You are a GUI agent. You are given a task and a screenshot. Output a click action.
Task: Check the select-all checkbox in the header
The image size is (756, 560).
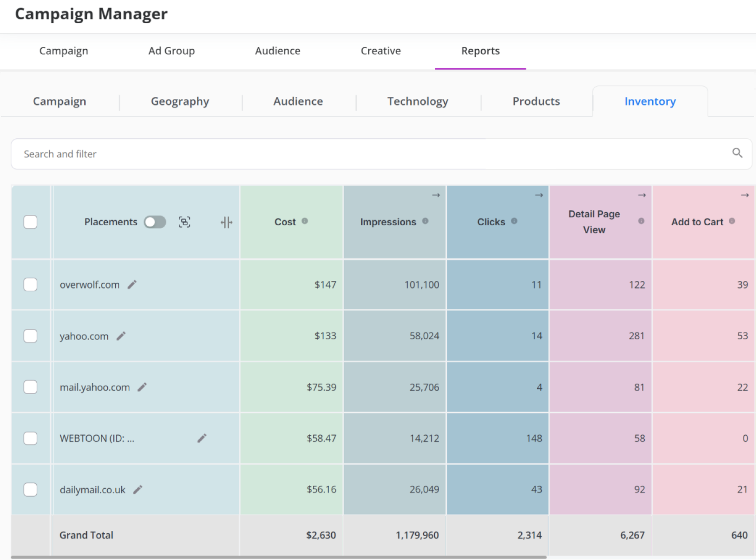[x=30, y=222]
